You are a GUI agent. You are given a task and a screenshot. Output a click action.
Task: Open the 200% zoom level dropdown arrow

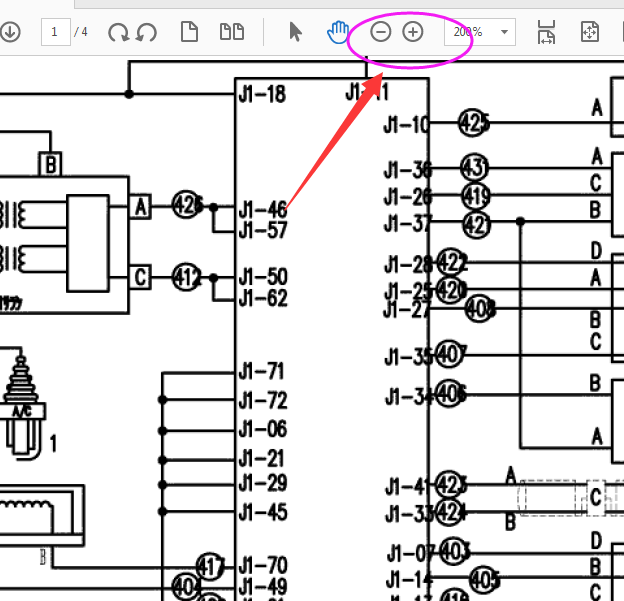[504, 32]
